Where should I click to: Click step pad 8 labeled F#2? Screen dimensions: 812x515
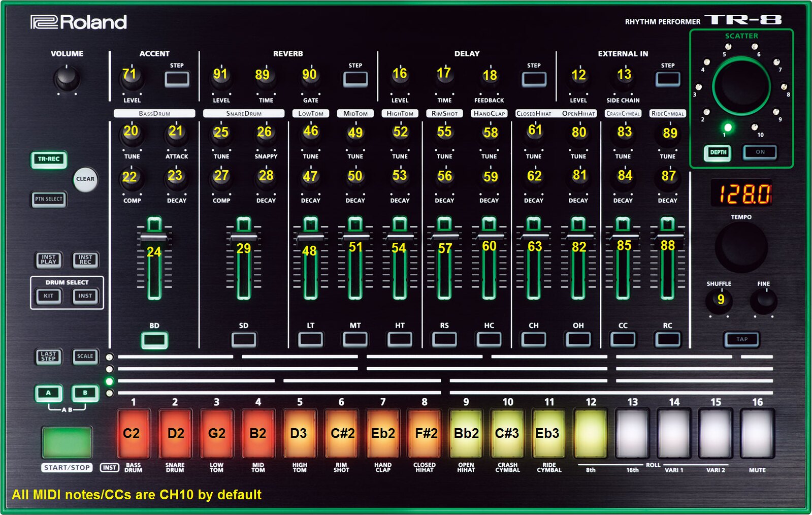click(x=425, y=434)
